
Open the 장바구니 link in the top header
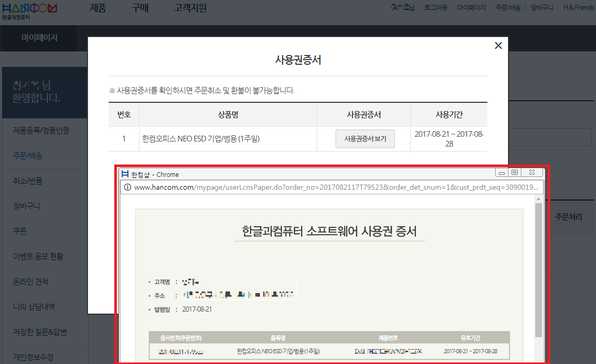542,8
